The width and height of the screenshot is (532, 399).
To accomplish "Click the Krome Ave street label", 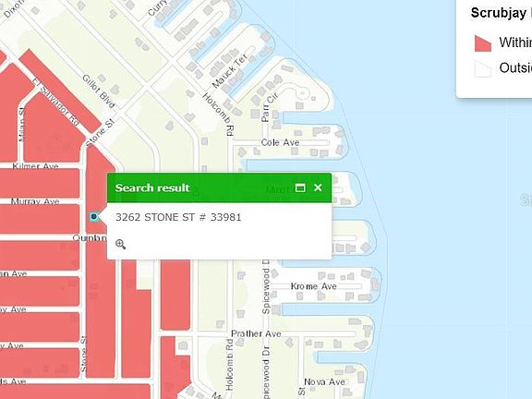I will coord(313,286).
